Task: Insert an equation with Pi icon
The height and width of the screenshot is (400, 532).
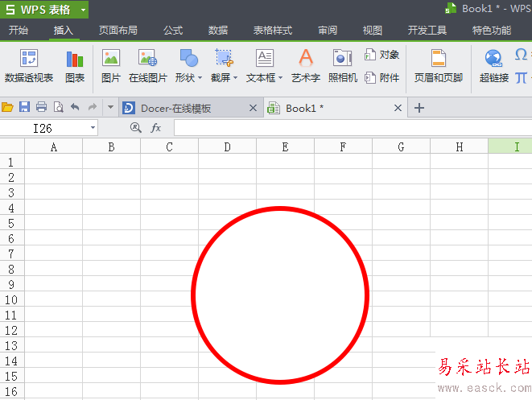Action: coord(522,78)
